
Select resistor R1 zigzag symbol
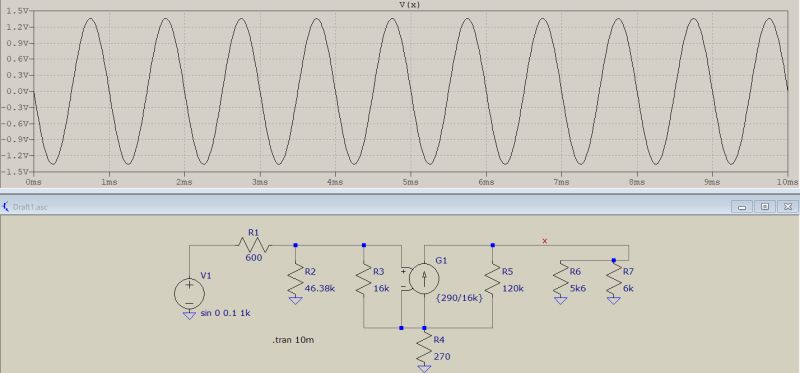click(254, 245)
